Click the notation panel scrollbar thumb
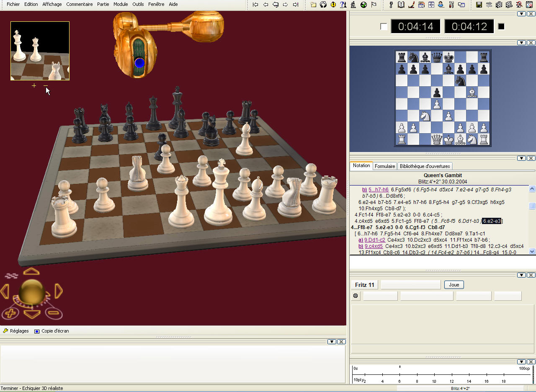 pyautogui.click(x=532, y=206)
